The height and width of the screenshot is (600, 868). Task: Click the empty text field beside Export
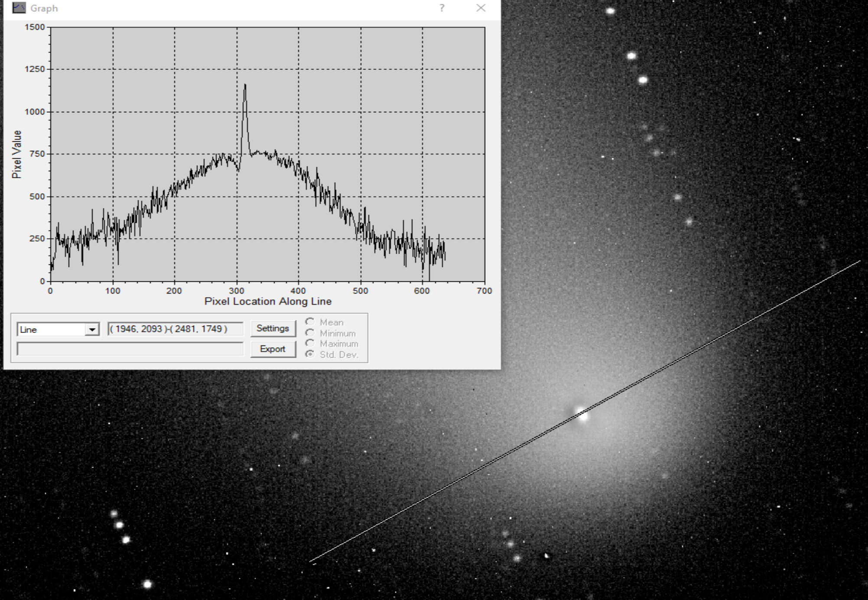pos(130,349)
